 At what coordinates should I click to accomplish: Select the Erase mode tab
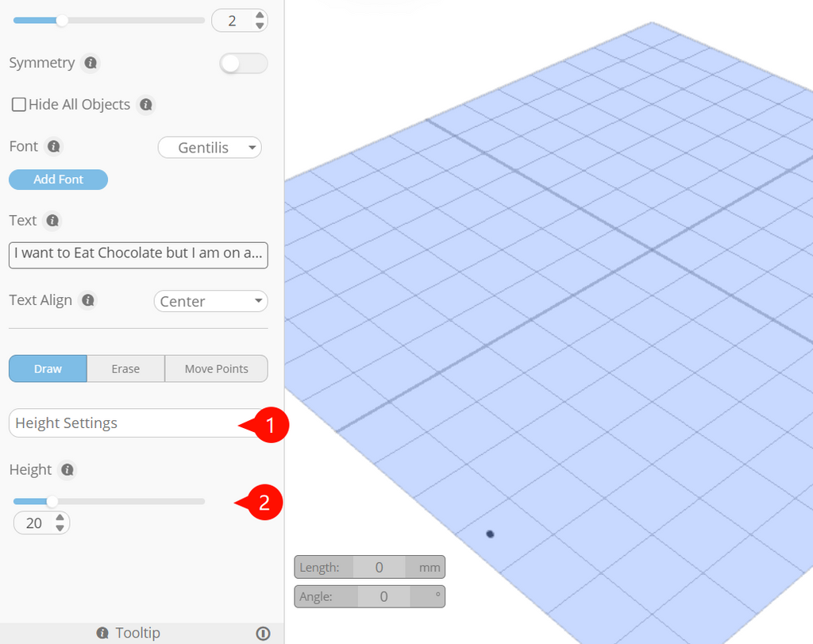coord(125,368)
